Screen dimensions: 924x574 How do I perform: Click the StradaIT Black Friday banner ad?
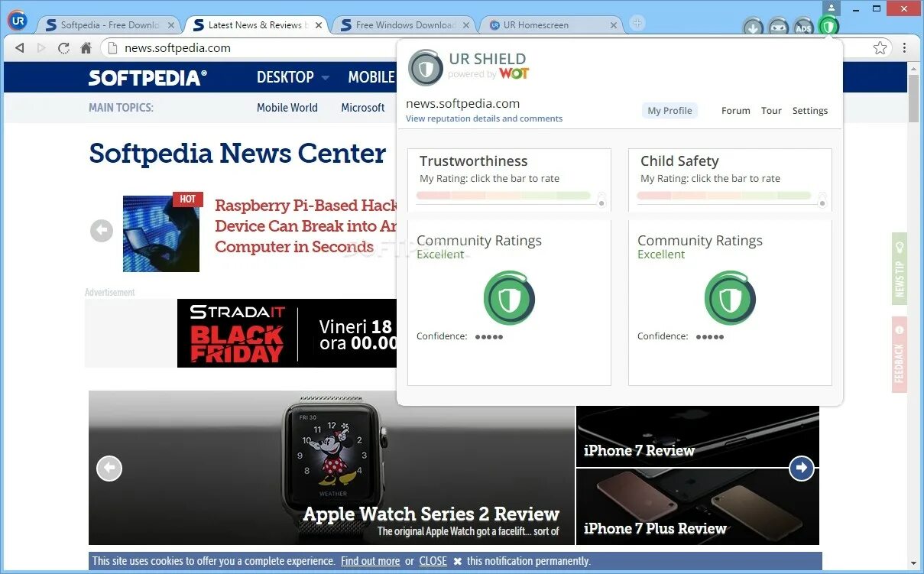point(287,333)
